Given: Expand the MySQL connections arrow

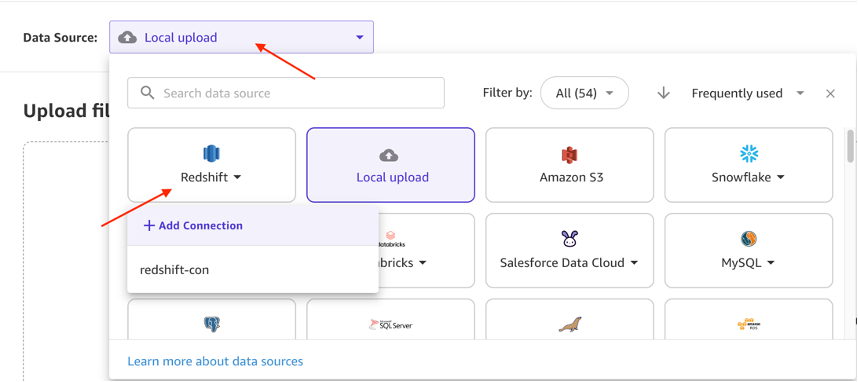Looking at the screenshot, I should pos(770,263).
